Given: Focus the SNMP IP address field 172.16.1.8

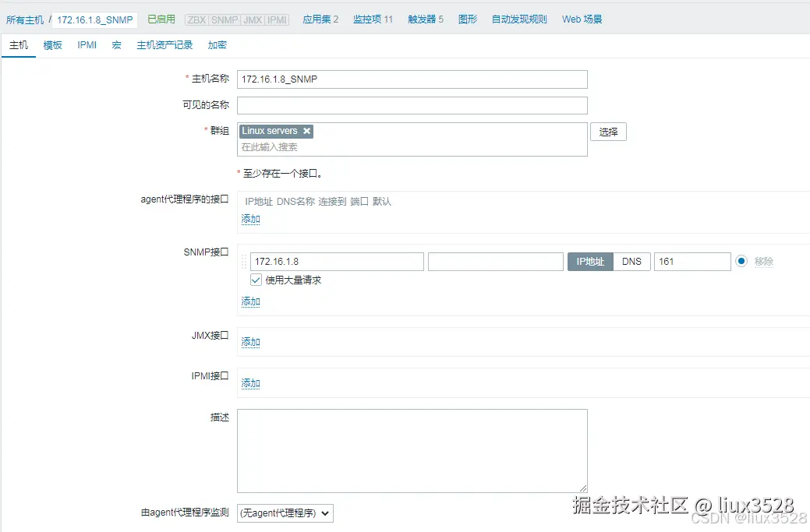Looking at the screenshot, I should click(x=337, y=262).
